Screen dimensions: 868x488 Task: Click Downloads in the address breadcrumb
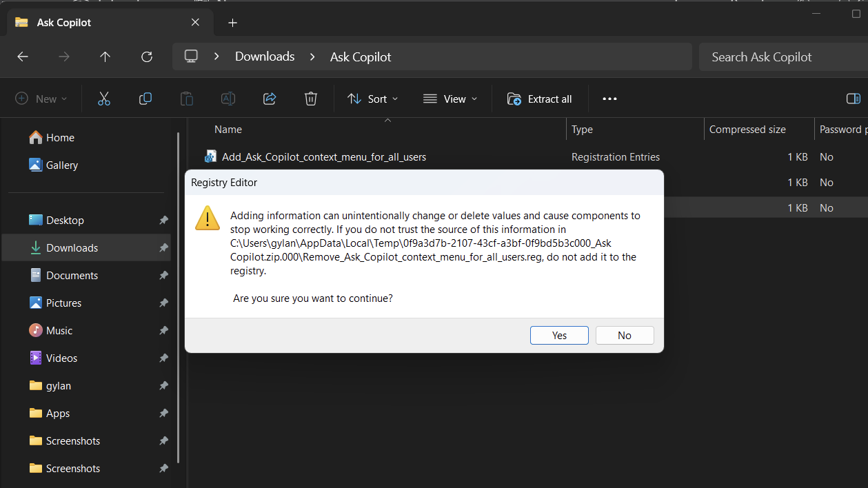265,57
